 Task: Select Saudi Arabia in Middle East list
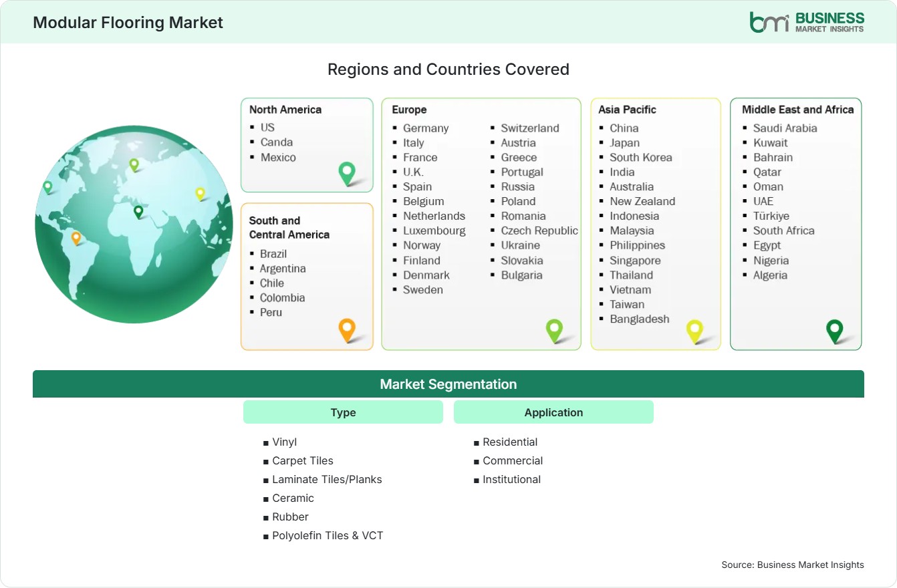tap(785, 128)
